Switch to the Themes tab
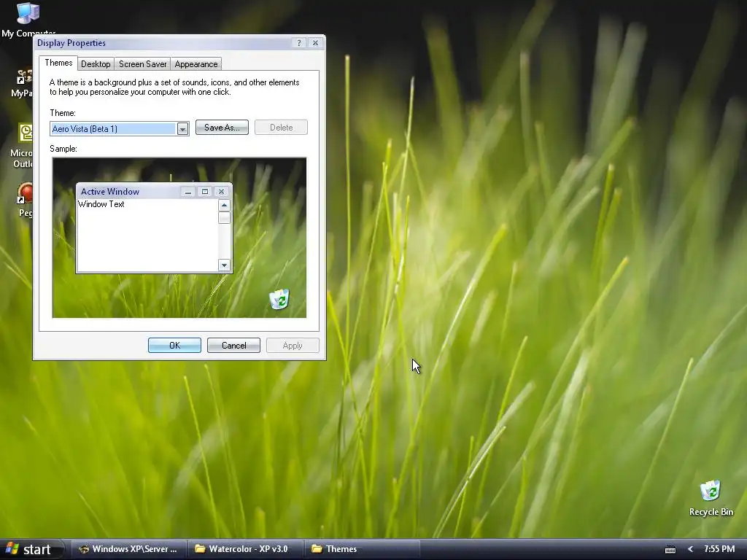Image resolution: width=747 pixels, height=560 pixels. tap(58, 63)
